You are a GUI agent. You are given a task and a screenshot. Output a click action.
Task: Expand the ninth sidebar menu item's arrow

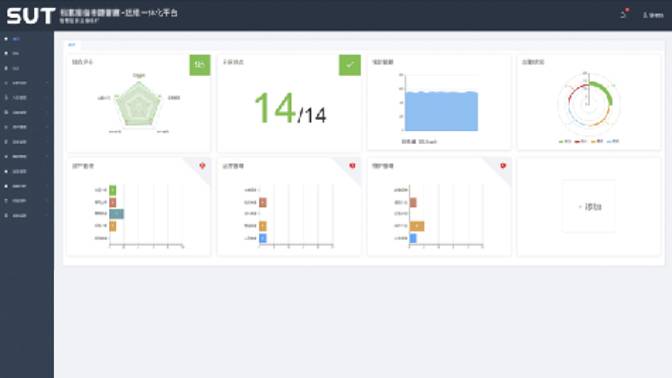point(47,156)
